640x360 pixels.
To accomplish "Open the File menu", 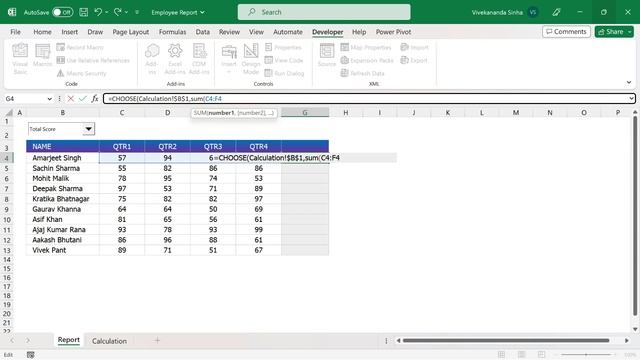I will [x=16, y=32].
